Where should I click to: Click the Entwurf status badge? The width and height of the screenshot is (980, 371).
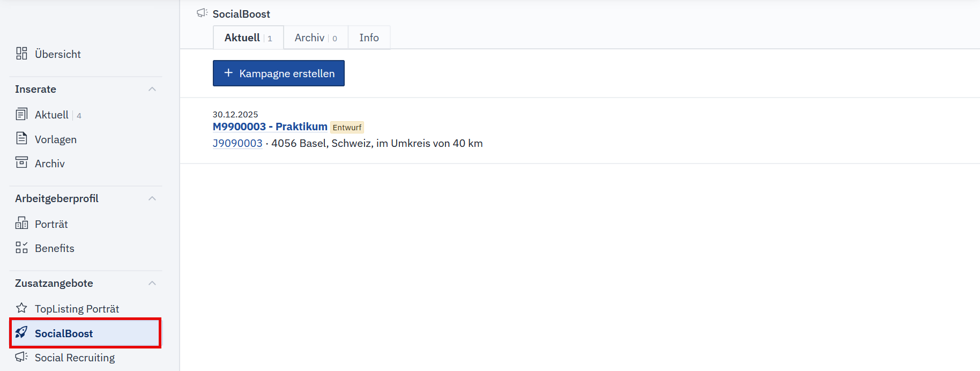click(x=347, y=128)
